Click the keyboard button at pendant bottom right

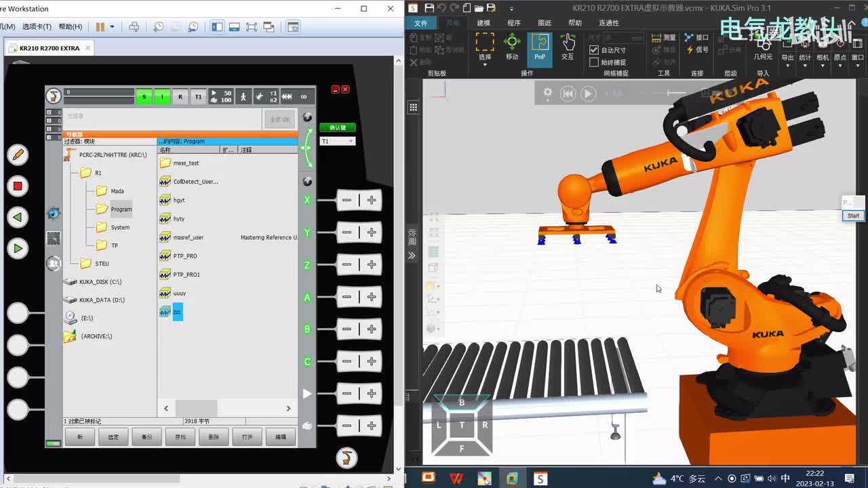pyautogui.click(x=347, y=457)
